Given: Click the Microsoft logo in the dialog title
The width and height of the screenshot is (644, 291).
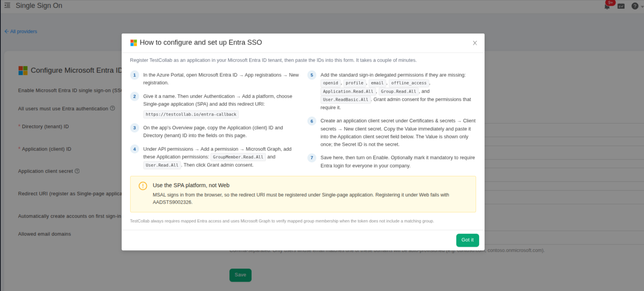Looking at the screenshot, I should tap(133, 43).
